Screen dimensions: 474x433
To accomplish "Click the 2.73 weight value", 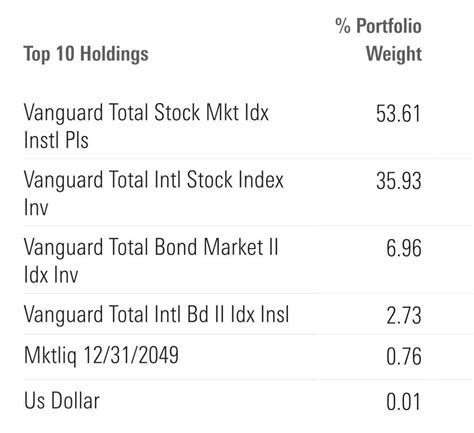I will 404,315.
